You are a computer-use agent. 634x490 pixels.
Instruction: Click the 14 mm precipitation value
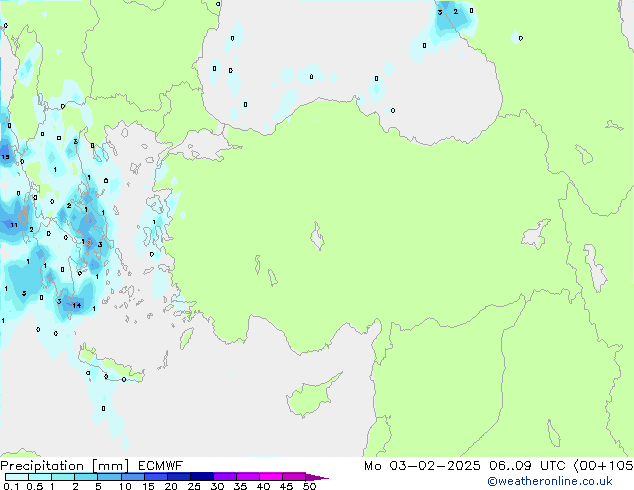[x=77, y=305]
